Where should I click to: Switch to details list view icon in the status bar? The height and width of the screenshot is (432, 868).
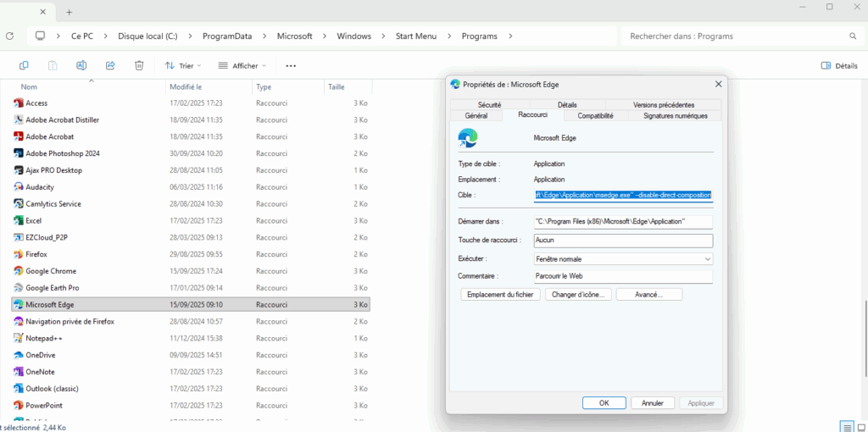pos(846,427)
